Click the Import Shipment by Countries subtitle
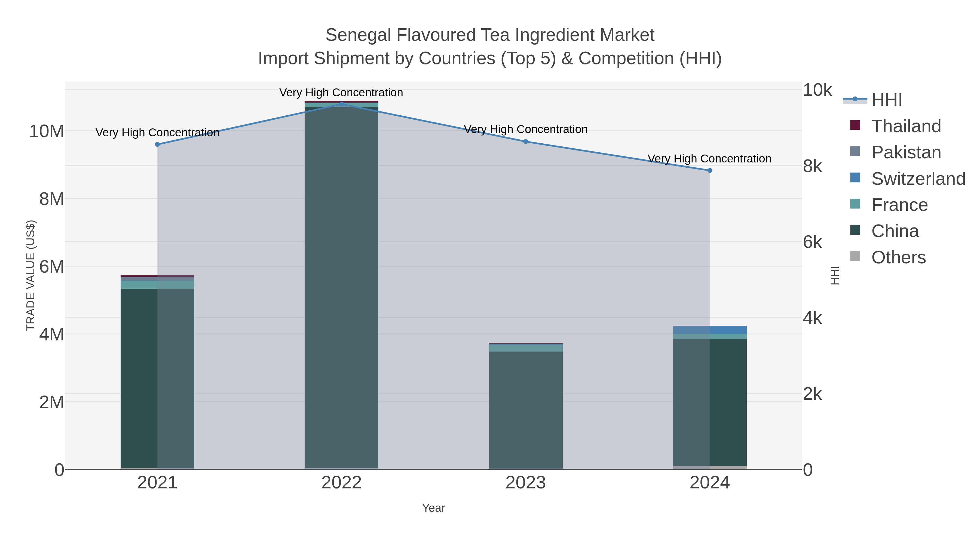Screen dimensions: 980x551 (x=490, y=59)
